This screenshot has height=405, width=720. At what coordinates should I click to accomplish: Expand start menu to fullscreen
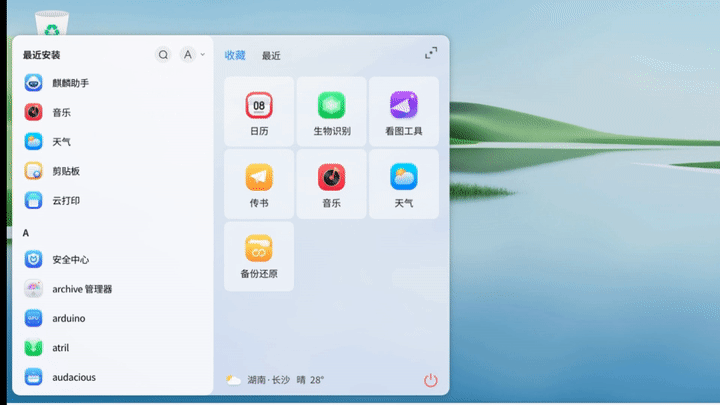431,54
